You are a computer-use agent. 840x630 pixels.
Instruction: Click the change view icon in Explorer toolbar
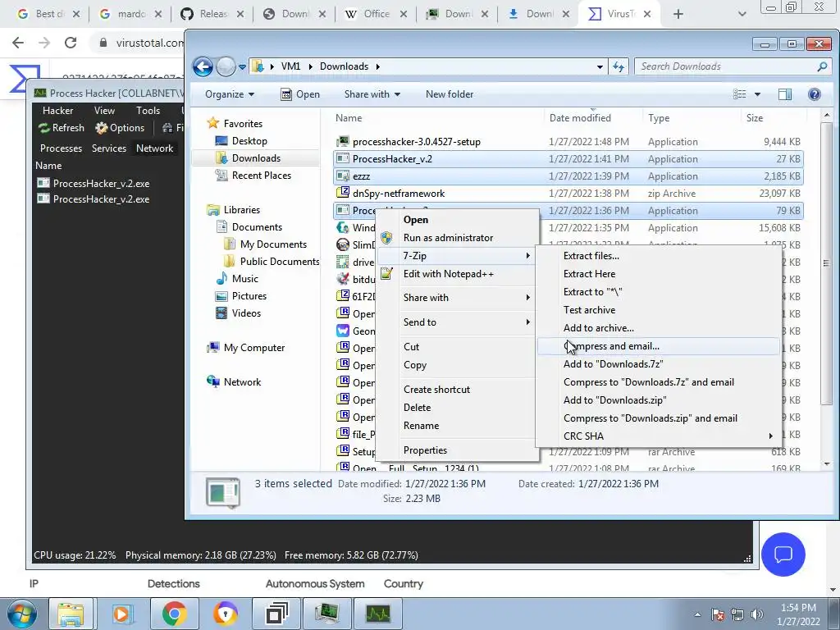(x=740, y=94)
